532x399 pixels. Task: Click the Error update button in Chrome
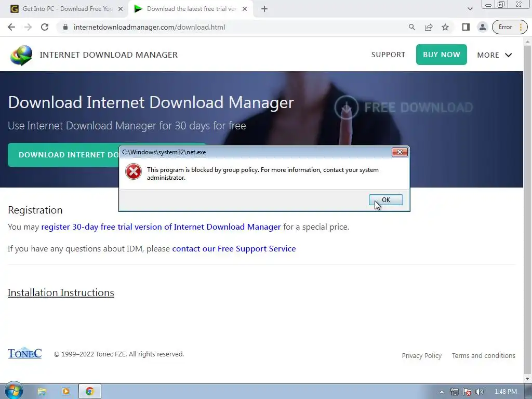tap(510, 27)
